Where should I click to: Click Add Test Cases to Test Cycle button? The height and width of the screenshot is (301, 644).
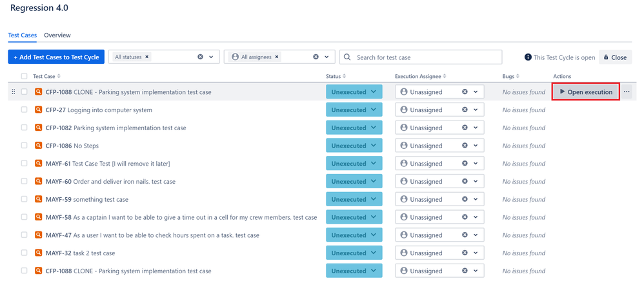[56, 57]
